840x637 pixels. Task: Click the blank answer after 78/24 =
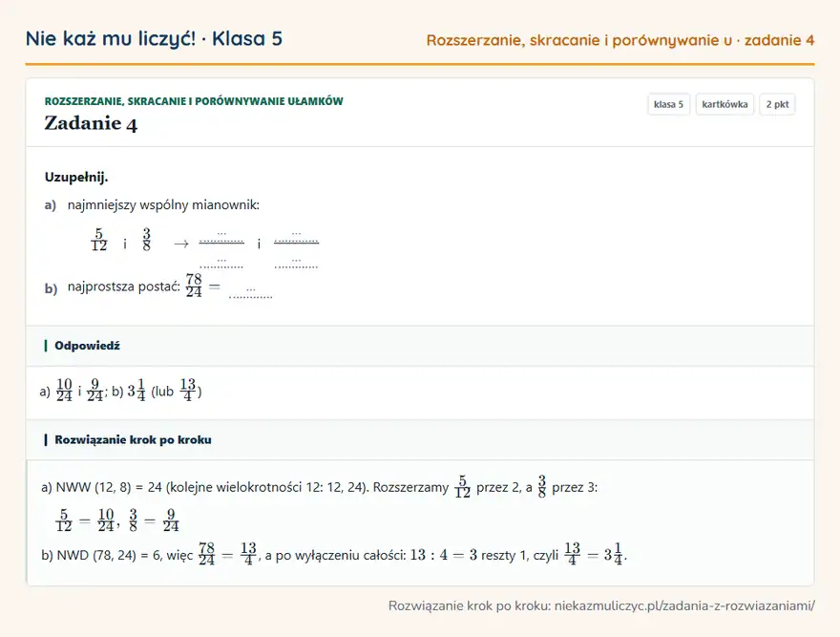(x=250, y=293)
